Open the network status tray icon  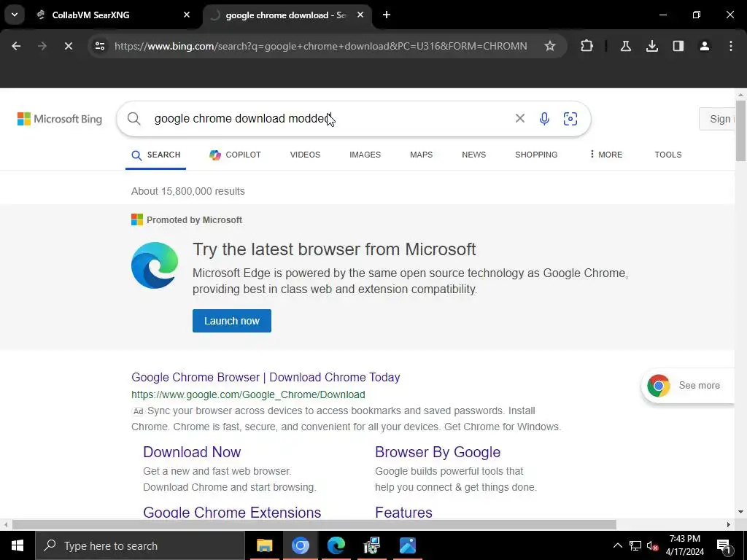pyautogui.click(x=635, y=545)
